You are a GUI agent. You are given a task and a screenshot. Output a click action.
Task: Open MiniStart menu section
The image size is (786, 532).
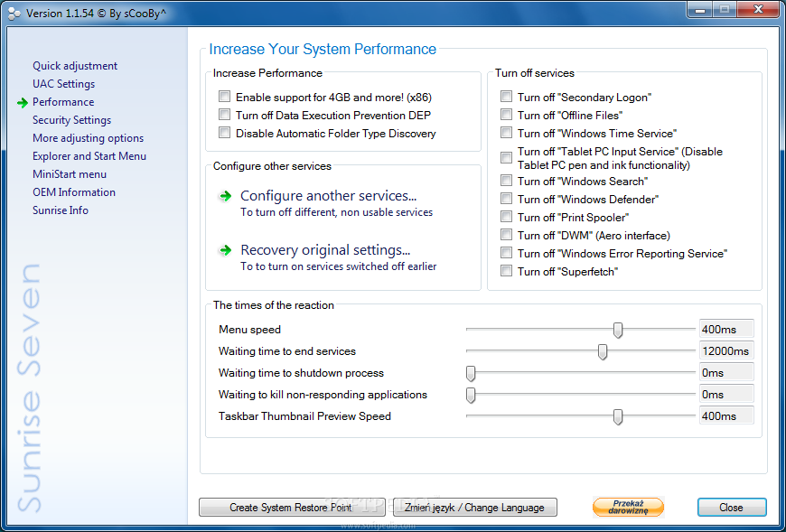pyautogui.click(x=70, y=173)
